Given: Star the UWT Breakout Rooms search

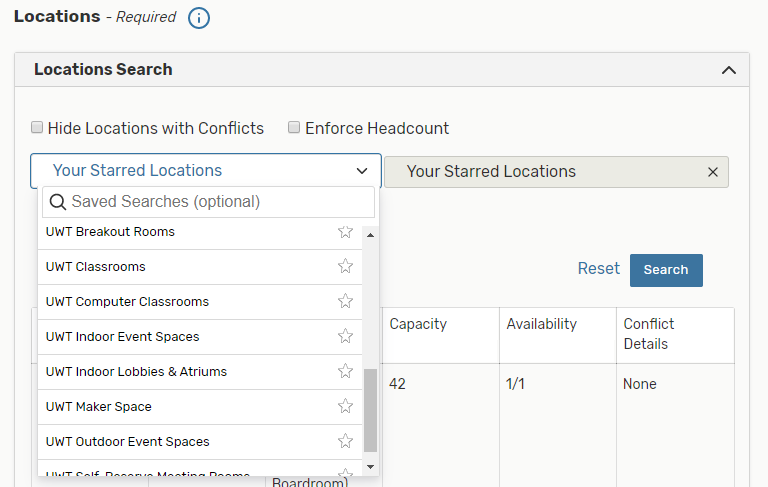Looking at the screenshot, I should pyautogui.click(x=345, y=232).
